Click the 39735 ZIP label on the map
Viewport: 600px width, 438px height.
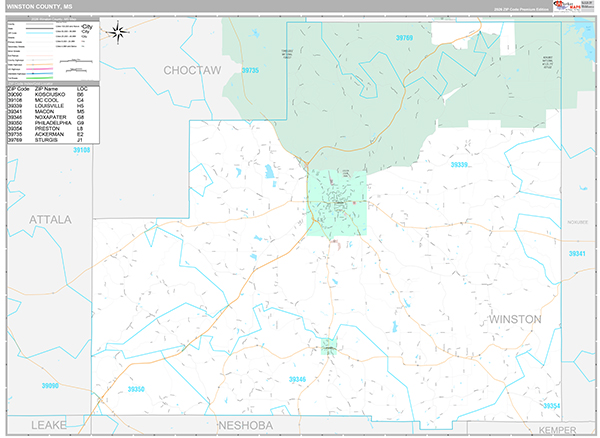tap(250, 70)
